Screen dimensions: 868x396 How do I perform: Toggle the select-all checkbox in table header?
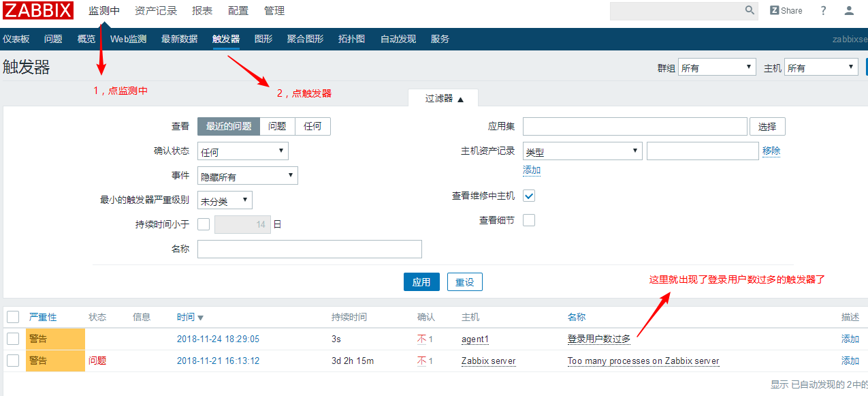point(13,317)
